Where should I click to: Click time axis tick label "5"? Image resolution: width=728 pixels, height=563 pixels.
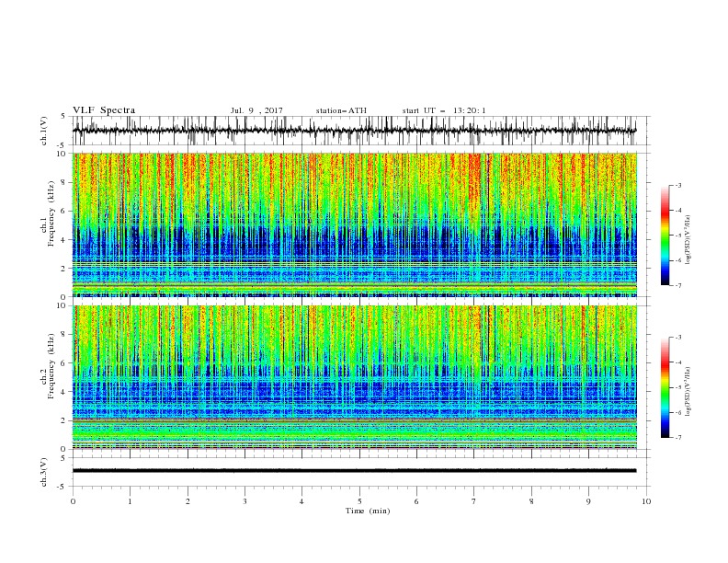(359, 501)
